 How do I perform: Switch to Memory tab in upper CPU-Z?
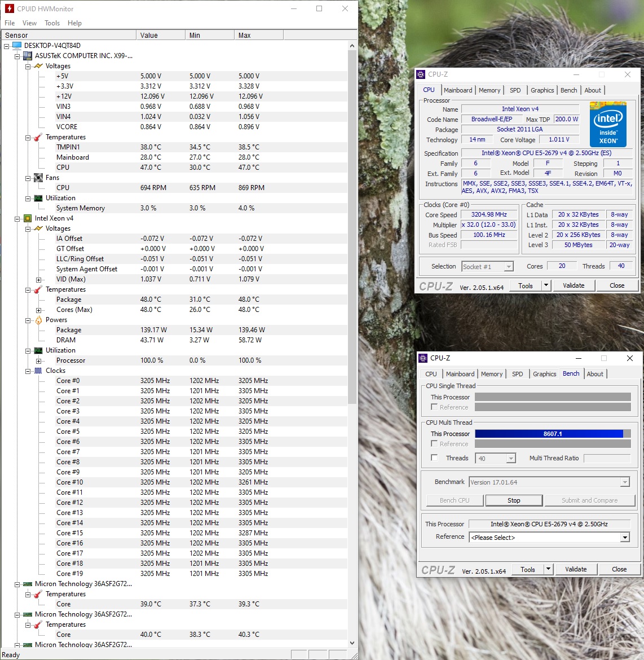tap(489, 90)
